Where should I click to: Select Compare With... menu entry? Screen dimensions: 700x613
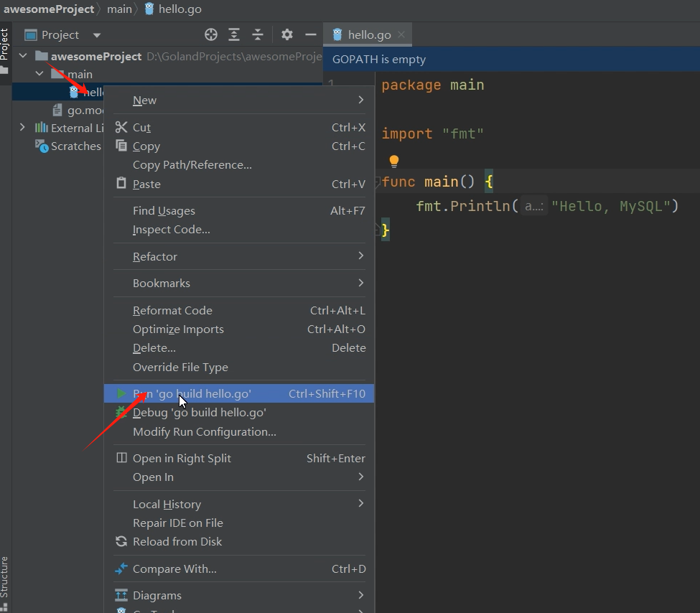point(174,569)
